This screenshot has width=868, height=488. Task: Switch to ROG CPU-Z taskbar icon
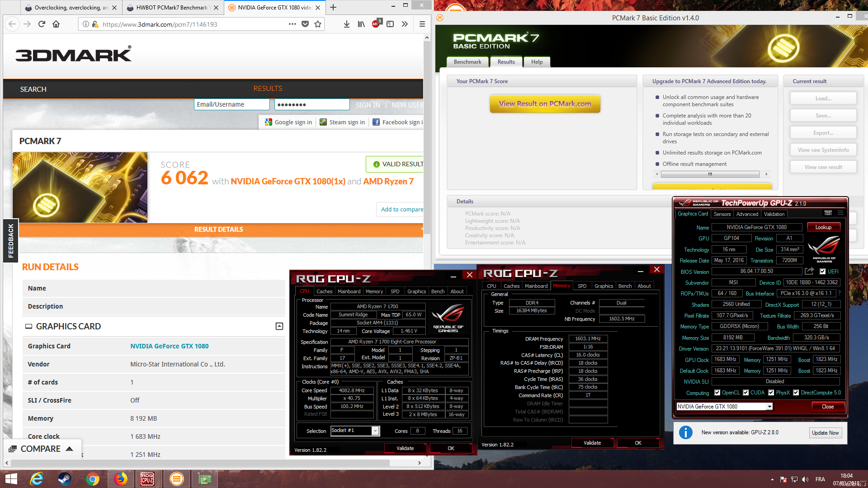[147, 479]
